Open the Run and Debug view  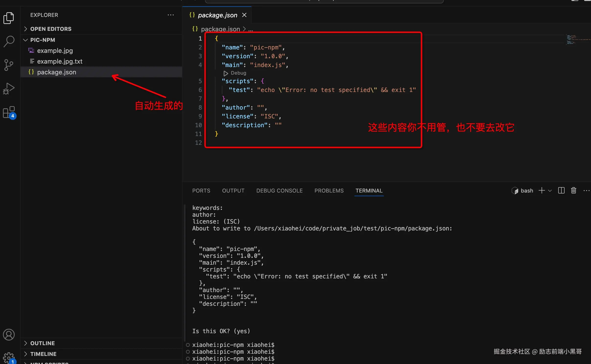click(x=9, y=88)
